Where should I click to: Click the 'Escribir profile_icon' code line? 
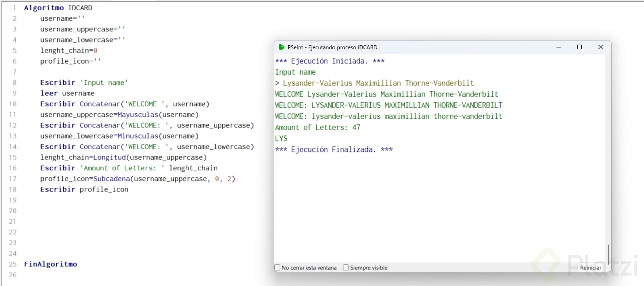84,189
